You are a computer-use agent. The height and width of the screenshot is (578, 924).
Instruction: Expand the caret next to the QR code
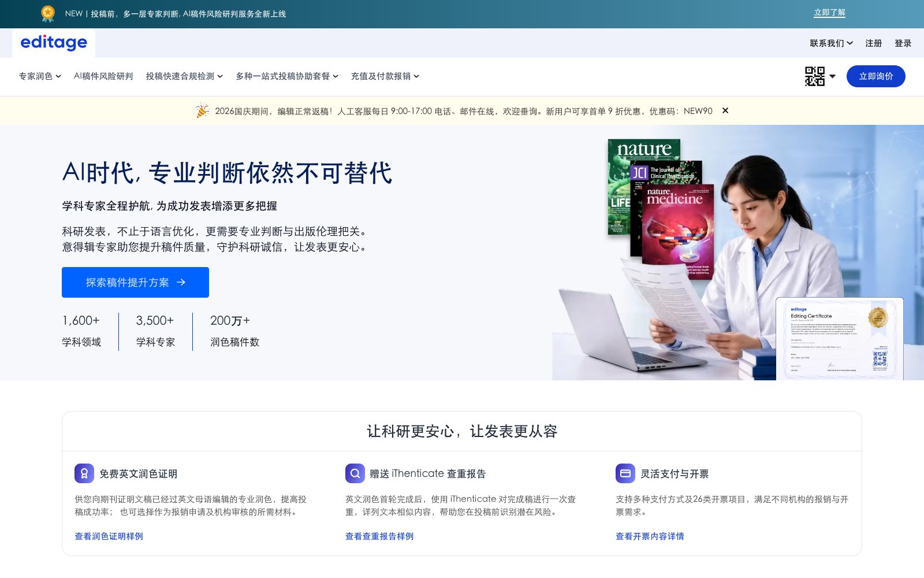(832, 76)
